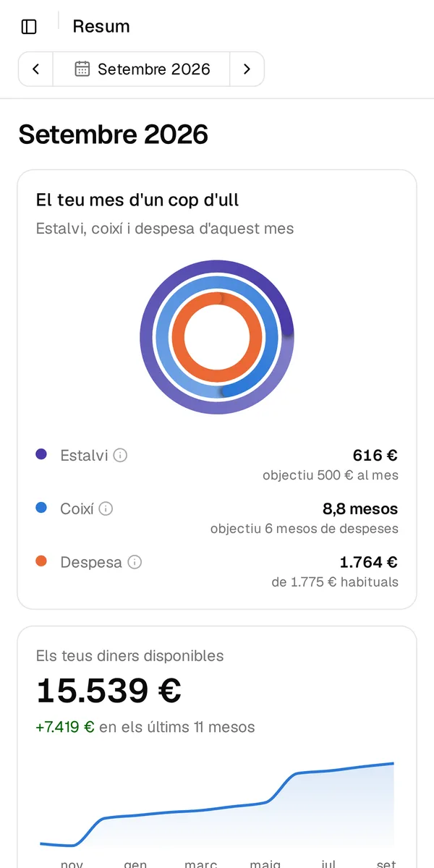Viewport: 434px width, 868px height.
Task: Open the info icon beside Coixí
Action: 106,509
